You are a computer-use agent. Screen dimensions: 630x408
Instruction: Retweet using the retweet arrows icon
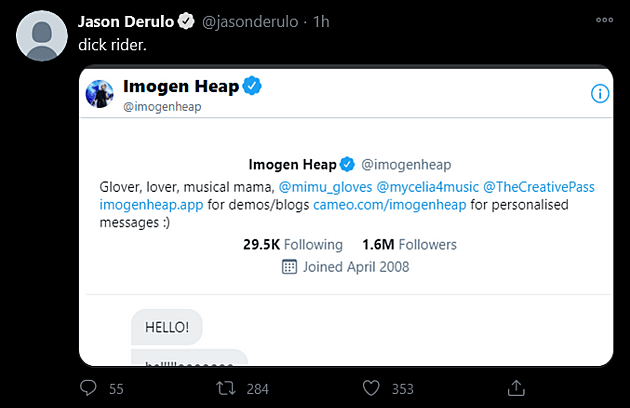225,388
